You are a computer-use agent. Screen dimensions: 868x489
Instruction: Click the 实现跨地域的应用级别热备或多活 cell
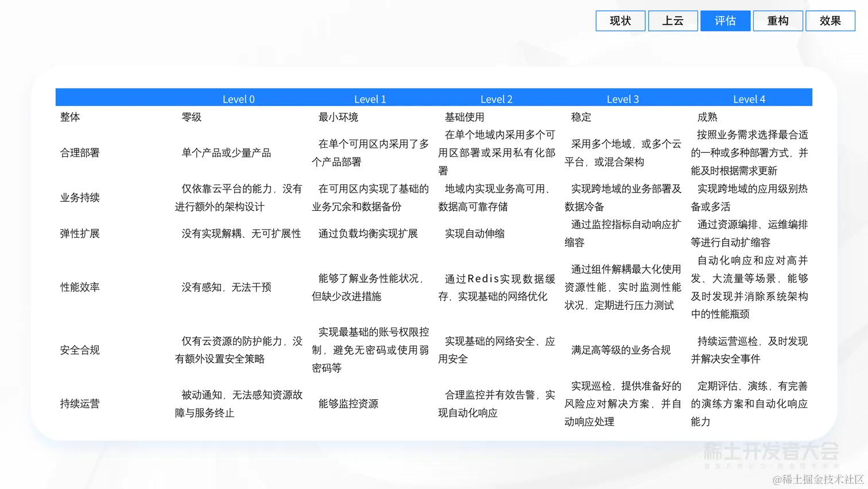click(x=749, y=197)
